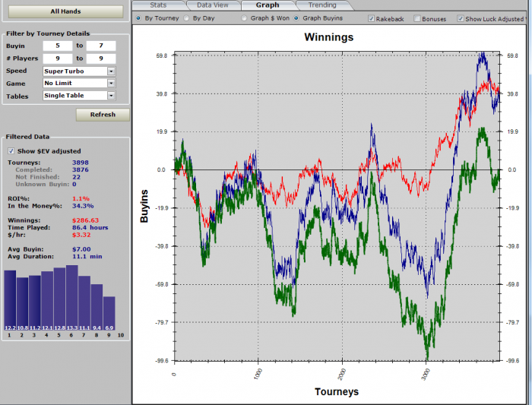
Task: Click the All Hands button
Action: tap(65, 11)
